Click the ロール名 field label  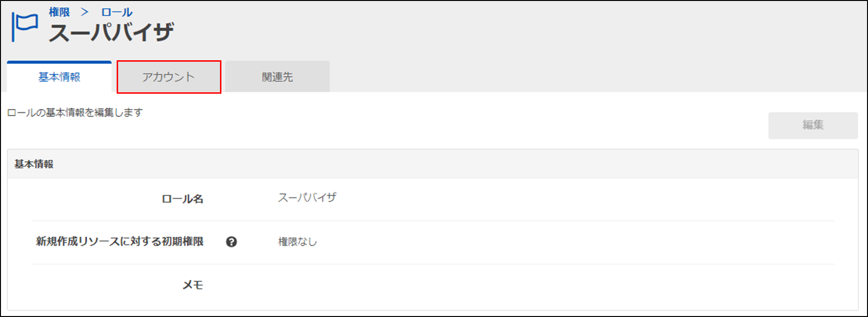click(x=182, y=199)
